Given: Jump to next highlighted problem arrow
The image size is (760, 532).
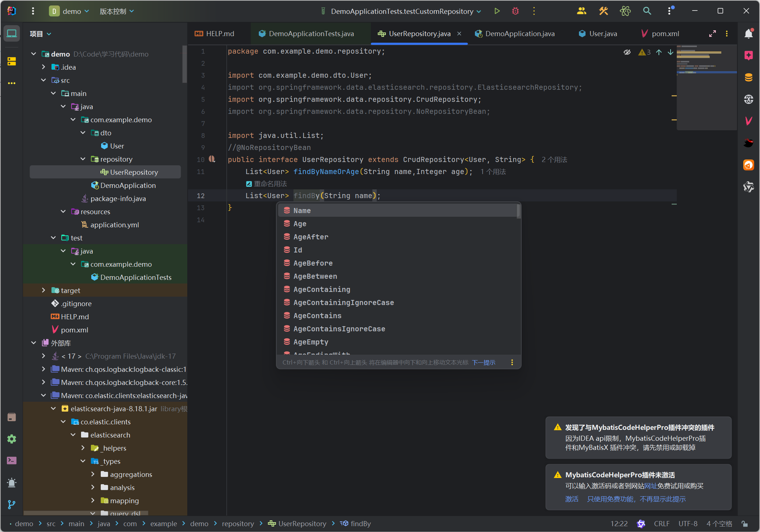Looking at the screenshot, I should click(x=671, y=52).
